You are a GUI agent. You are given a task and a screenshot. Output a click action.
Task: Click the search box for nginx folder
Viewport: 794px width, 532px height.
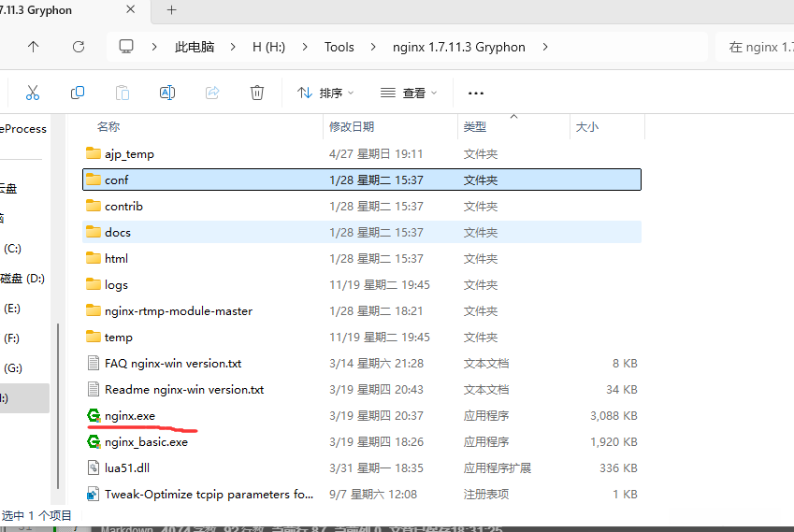(x=755, y=47)
